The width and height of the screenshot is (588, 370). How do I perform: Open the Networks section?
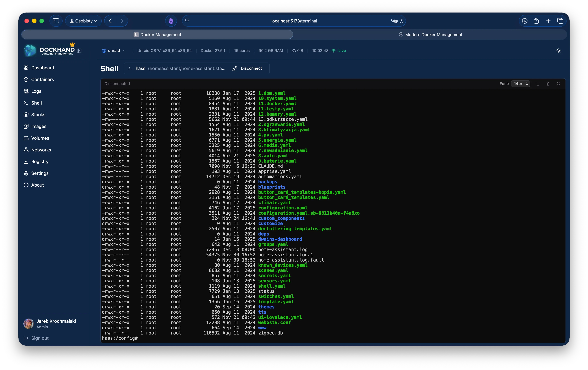41,150
